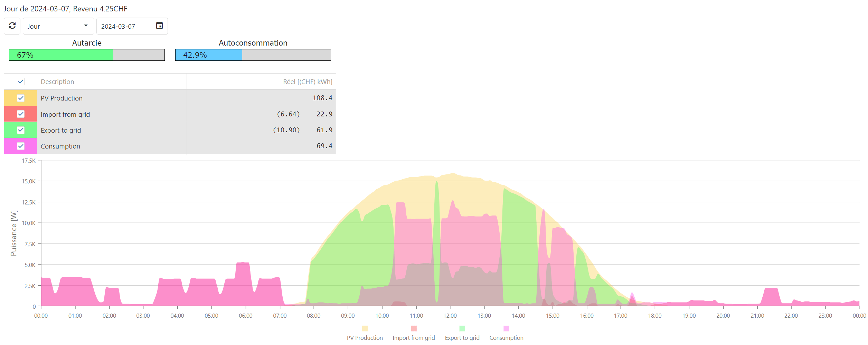The height and width of the screenshot is (345, 868).
Task: Click Export to grid legend swatch
Action: coord(462,328)
